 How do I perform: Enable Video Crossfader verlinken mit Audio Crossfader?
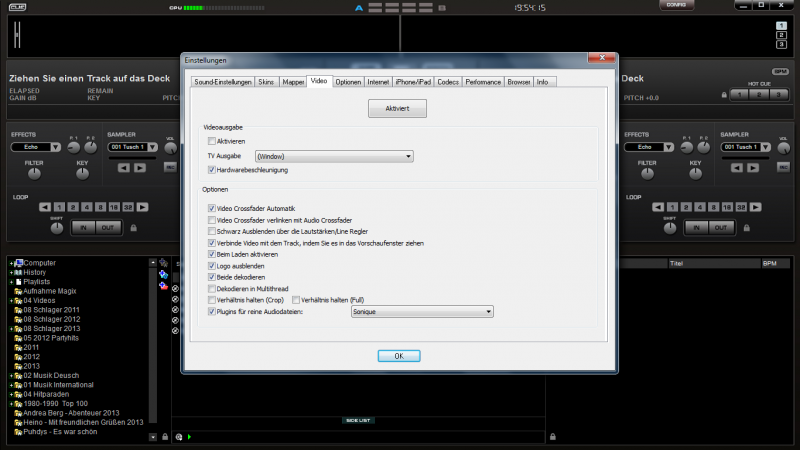(x=212, y=220)
